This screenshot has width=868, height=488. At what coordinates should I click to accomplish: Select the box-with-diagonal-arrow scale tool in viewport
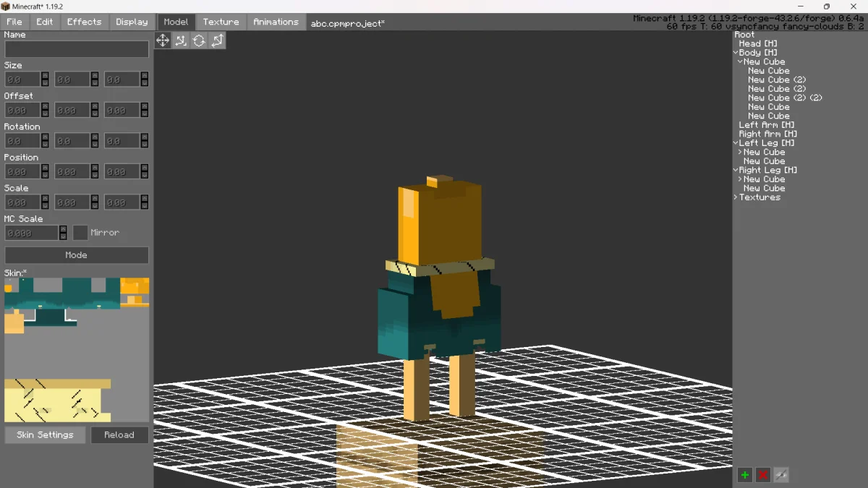tap(217, 40)
